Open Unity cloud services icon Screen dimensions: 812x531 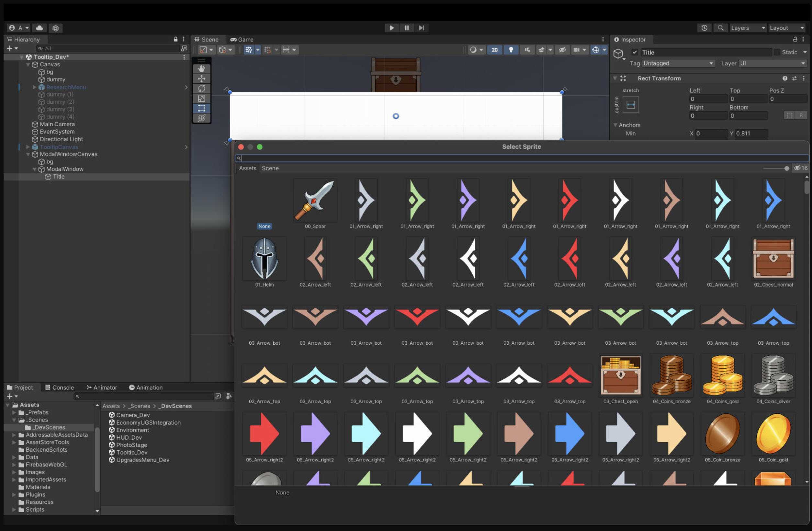click(x=39, y=28)
